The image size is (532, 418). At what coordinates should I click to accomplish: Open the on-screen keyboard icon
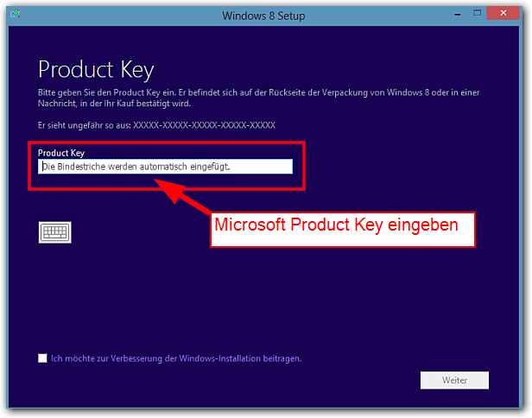(x=55, y=232)
